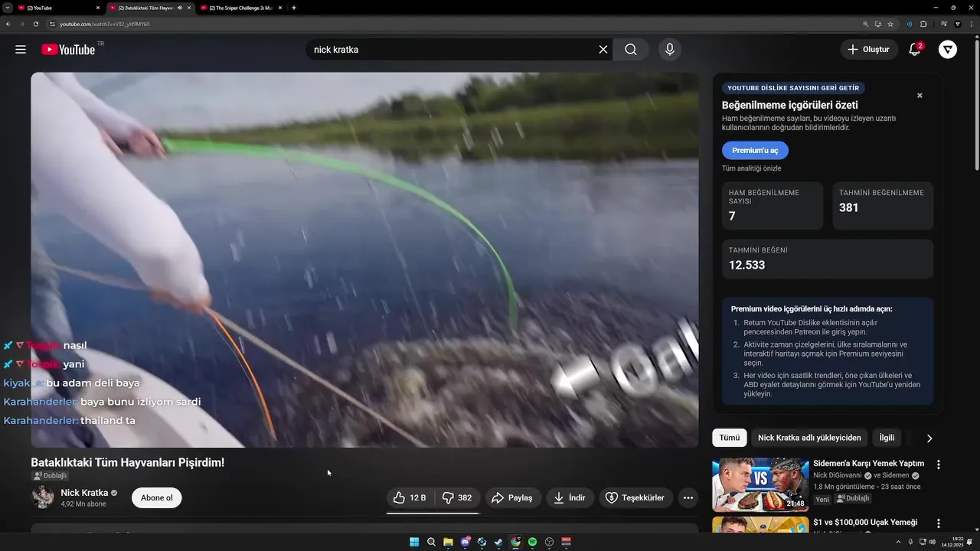This screenshot has width=980, height=551.
Task: Open Nick Kratka channel name link
Action: tap(84, 493)
